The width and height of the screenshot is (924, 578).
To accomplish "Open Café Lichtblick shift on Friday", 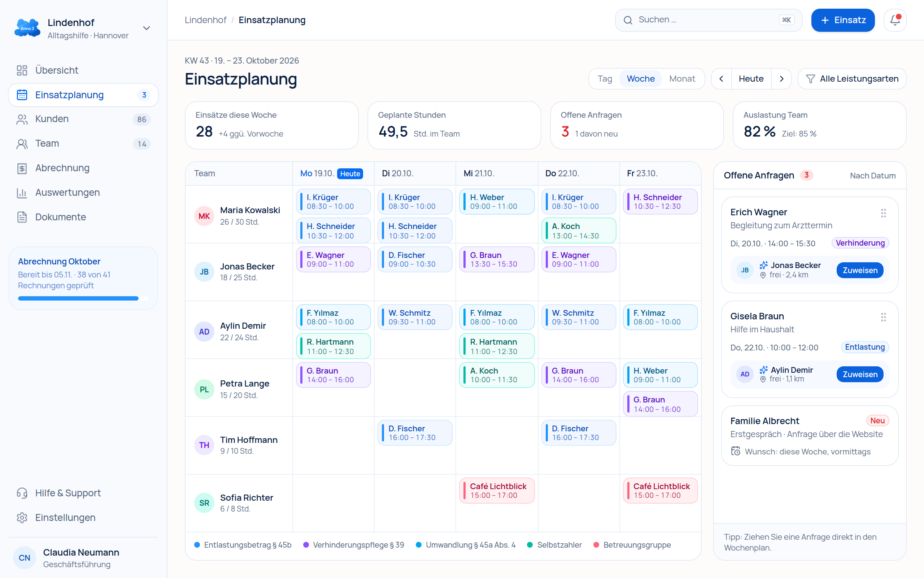I will [660, 491].
